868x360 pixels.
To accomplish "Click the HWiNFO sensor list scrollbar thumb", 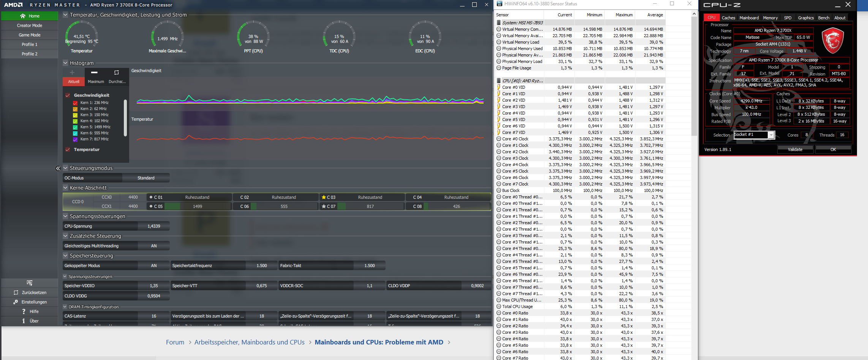I will [x=694, y=76].
